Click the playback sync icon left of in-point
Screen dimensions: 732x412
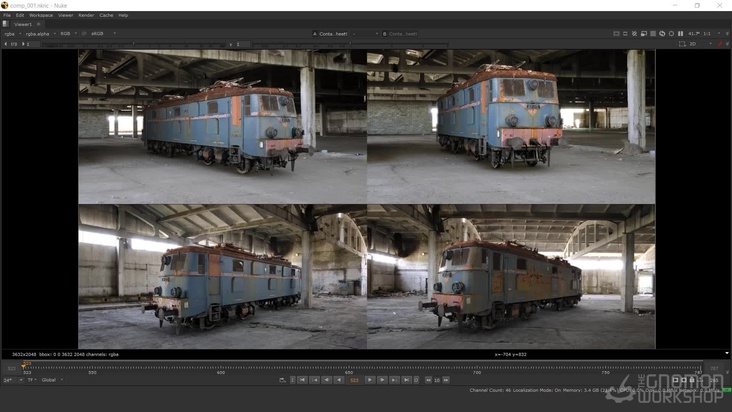coord(282,380)
